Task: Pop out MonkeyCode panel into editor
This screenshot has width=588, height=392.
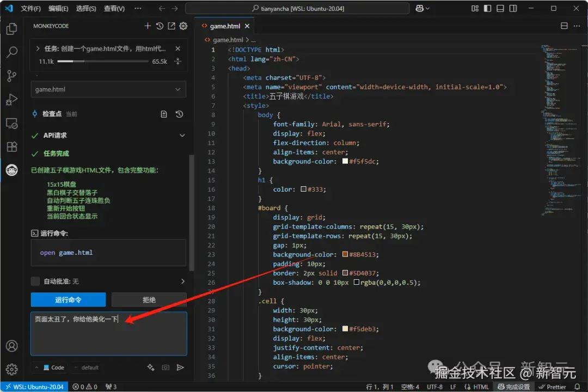Action: tap(171, 26)
